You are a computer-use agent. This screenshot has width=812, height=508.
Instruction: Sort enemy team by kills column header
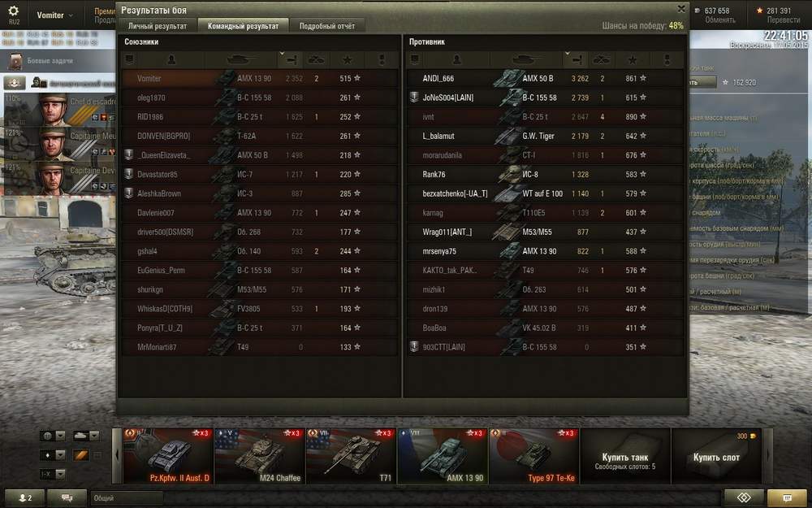coord(601,60)
